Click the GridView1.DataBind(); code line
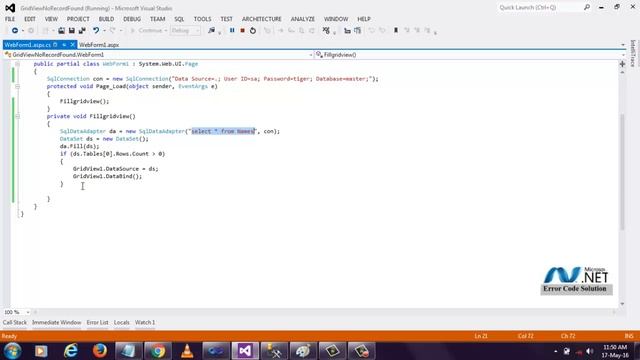 point(107,176)
